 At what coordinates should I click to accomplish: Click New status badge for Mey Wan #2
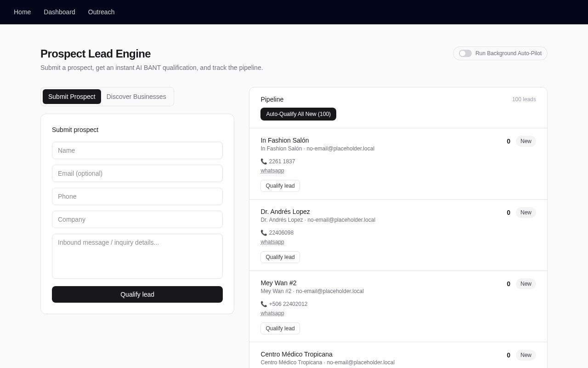point(526,284)
